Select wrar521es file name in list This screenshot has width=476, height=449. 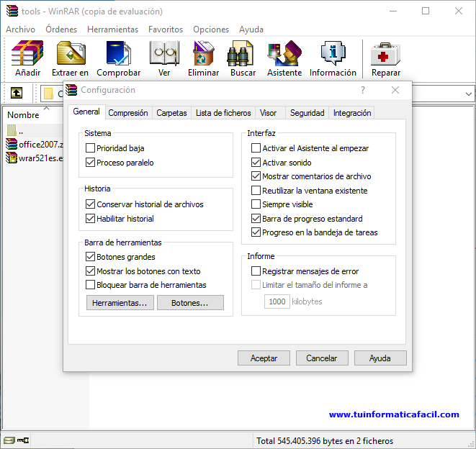pyautogui.click(x=41, y=158)
